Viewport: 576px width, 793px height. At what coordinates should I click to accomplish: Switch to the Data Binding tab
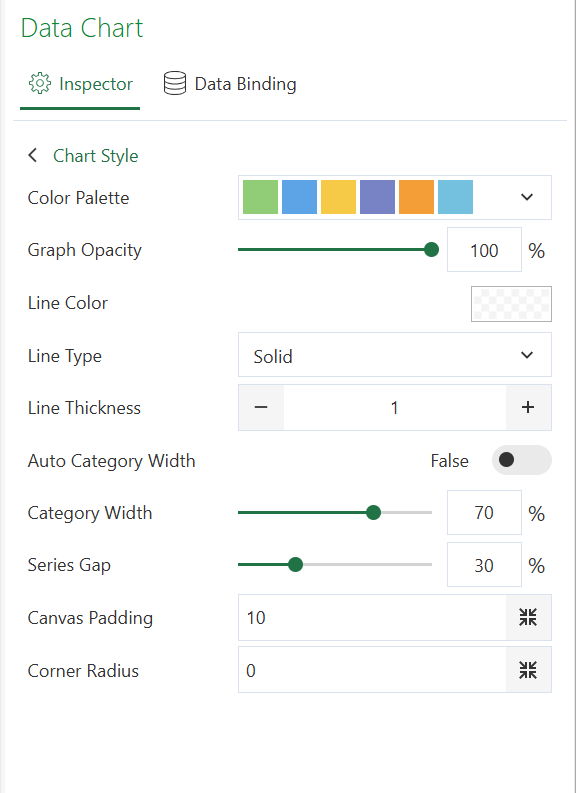(230, 84)
